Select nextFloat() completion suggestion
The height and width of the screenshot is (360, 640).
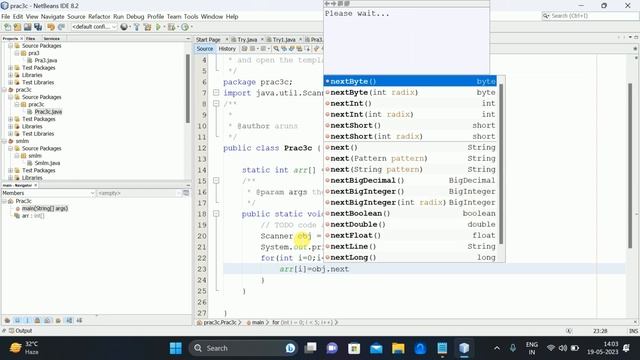point(410,236)
